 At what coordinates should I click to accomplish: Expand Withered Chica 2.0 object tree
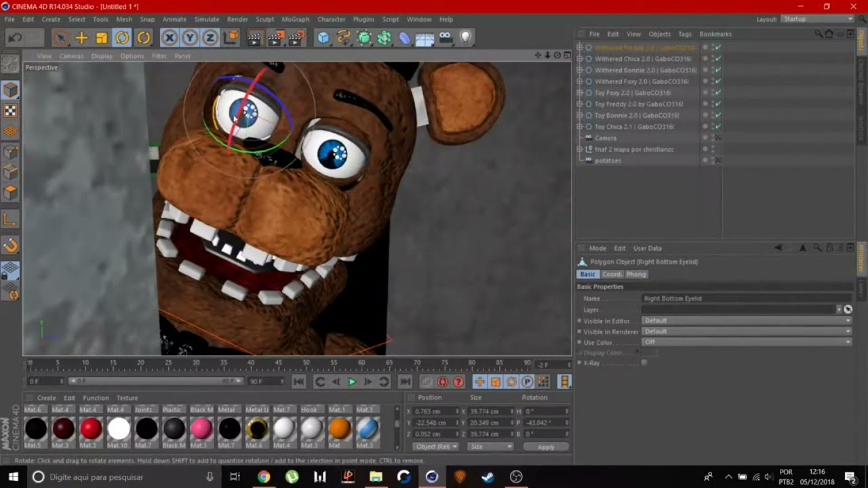[580, 59]
